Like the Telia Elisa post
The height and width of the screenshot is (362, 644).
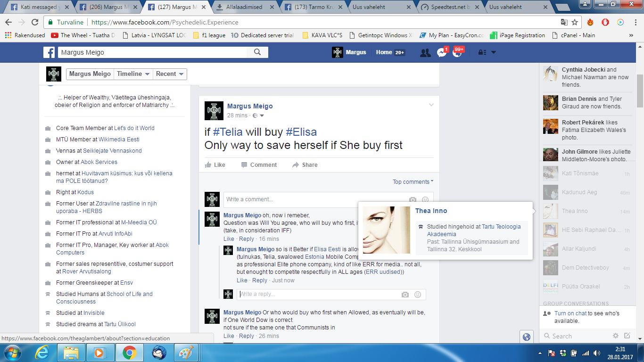click(215, 165)
